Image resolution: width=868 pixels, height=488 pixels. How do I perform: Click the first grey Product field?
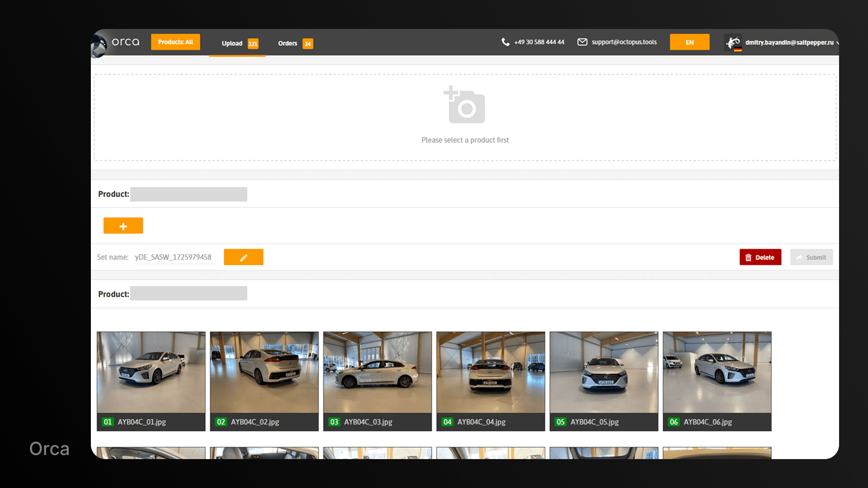coord(189,194)
